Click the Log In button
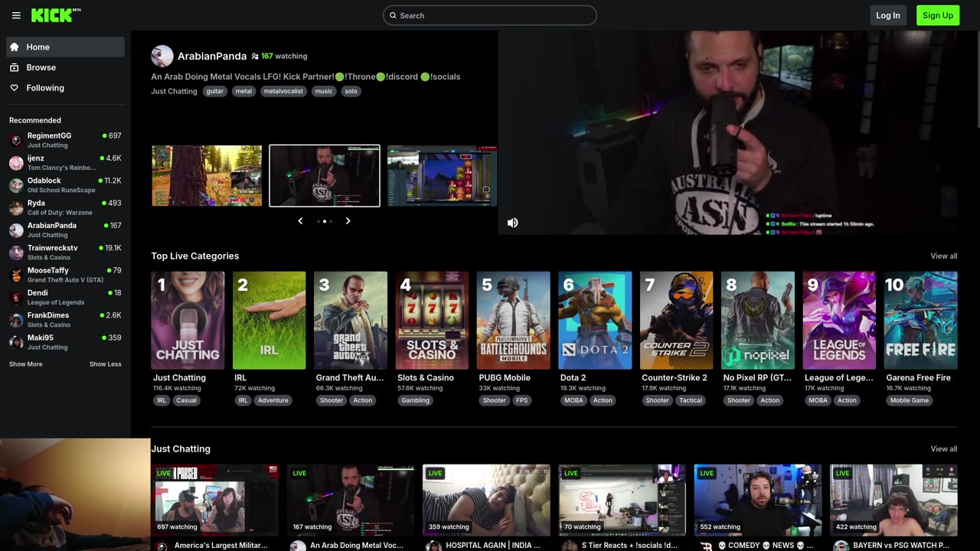Viewport: 980px width, 551px height. tap(888, 15)
